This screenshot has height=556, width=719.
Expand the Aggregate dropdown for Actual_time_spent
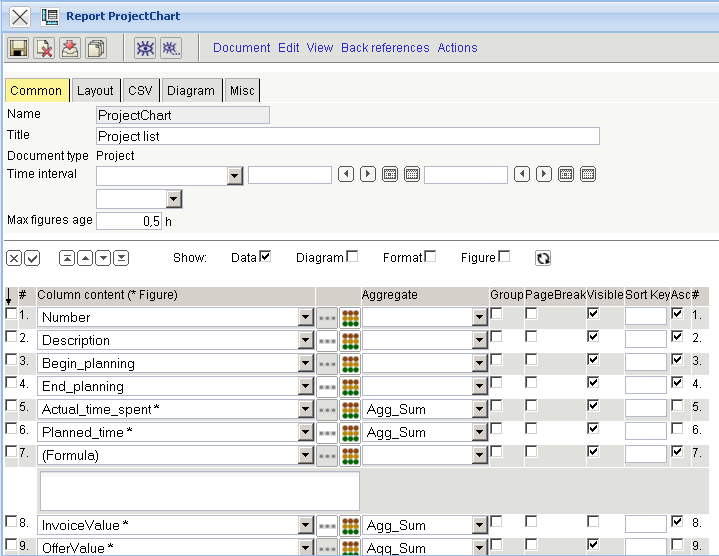(x=479, y=409)
